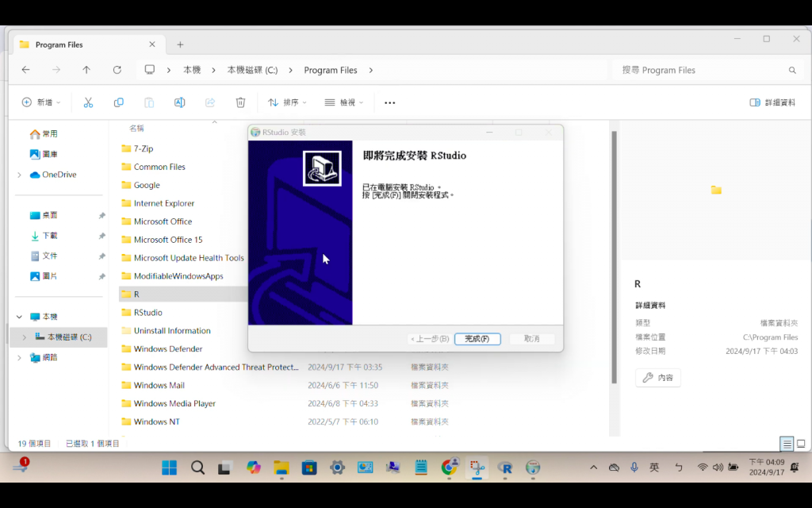Click Program Files breadcrumb segment
The width and height of the screenshot is (812, 508).
coord(331,70)
